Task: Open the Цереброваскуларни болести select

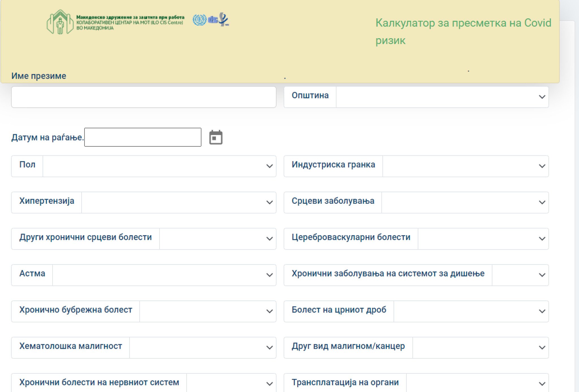Action: click(483, 239)
